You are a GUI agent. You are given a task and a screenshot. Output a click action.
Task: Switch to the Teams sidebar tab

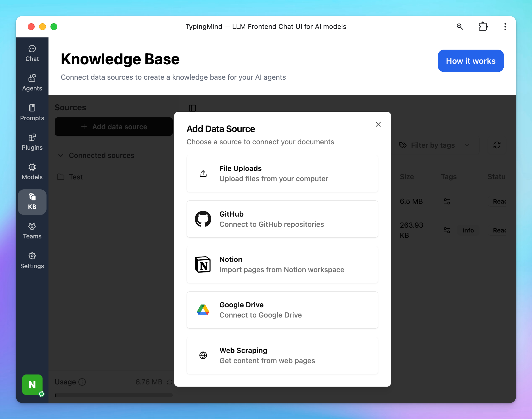[32, 231]
